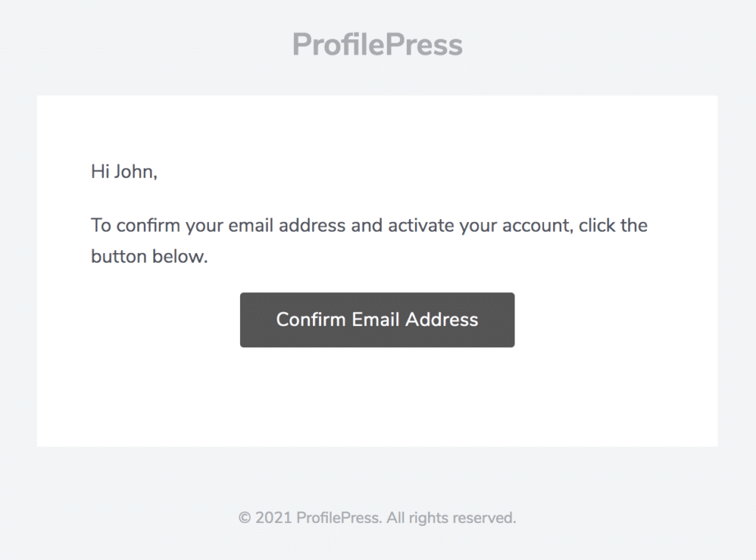This screenshot has height=560, width=756.
Task: Click the '2021' year in the footer
Action: (273, 518)
